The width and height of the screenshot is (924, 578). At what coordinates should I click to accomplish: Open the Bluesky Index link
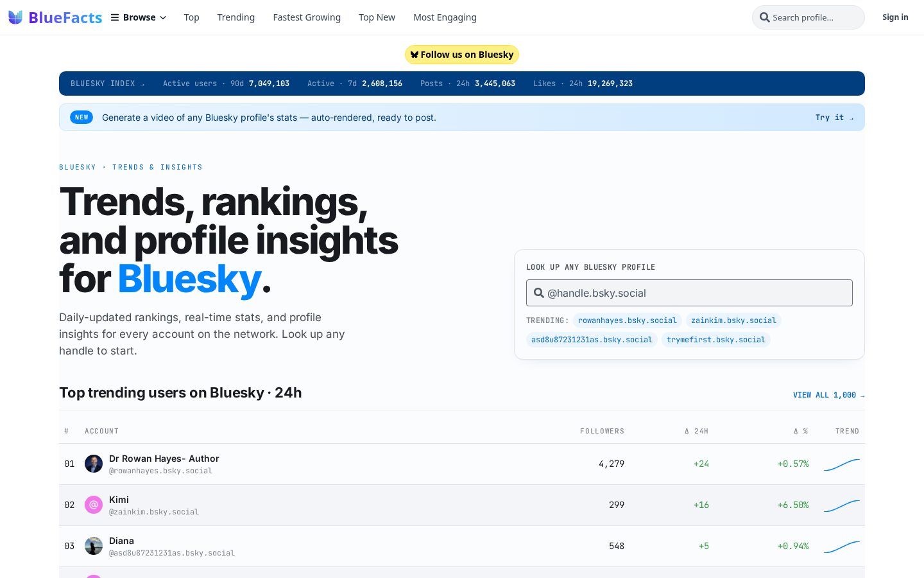point(108,83)
